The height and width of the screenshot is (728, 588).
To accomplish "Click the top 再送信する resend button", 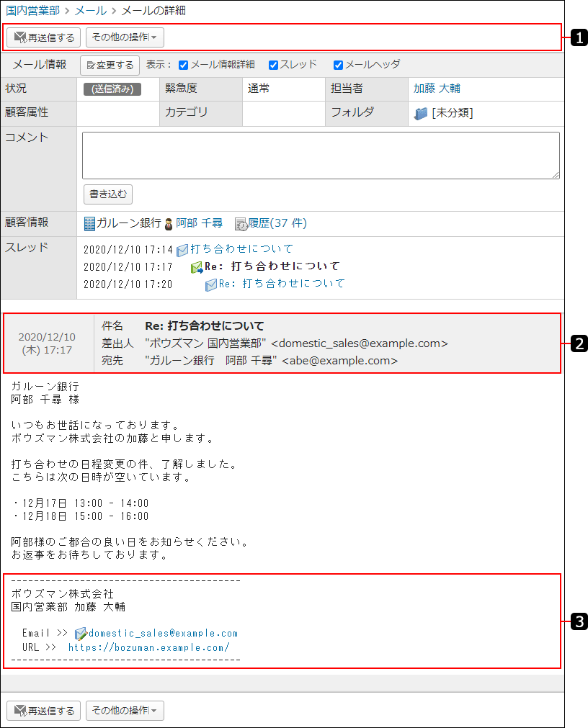I will coord(44,37).
